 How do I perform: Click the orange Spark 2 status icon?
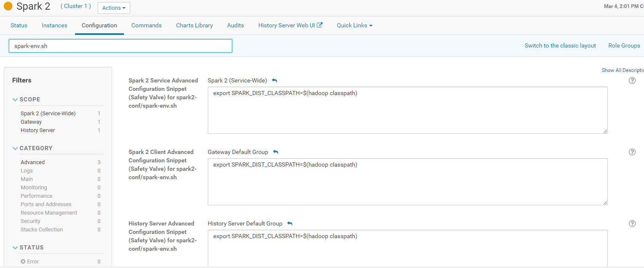pyautogui.click(x=8, y=6)
